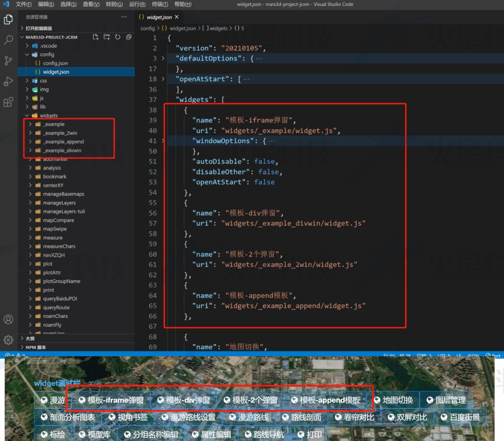
Task: Open the Manage settings gear
Action: (8, 340)
